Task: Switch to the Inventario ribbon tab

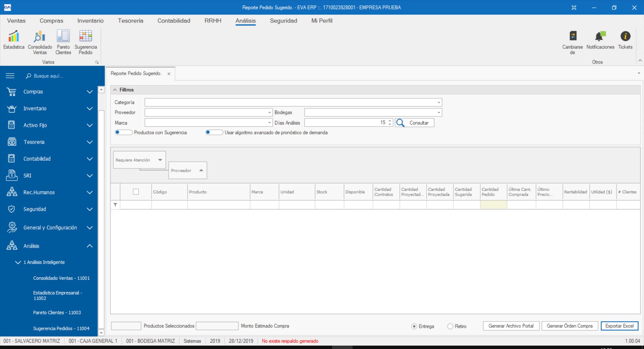Action: point(90,21)
